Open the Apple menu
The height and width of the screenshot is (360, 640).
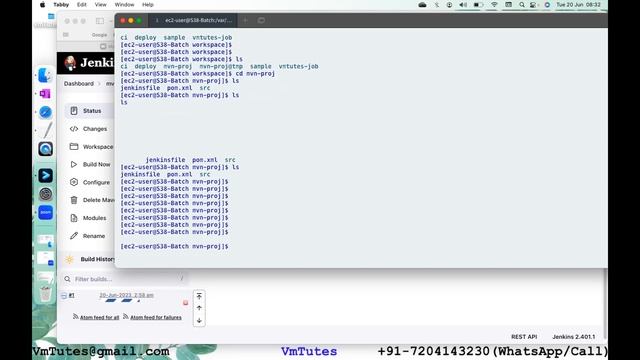point(42,5)
